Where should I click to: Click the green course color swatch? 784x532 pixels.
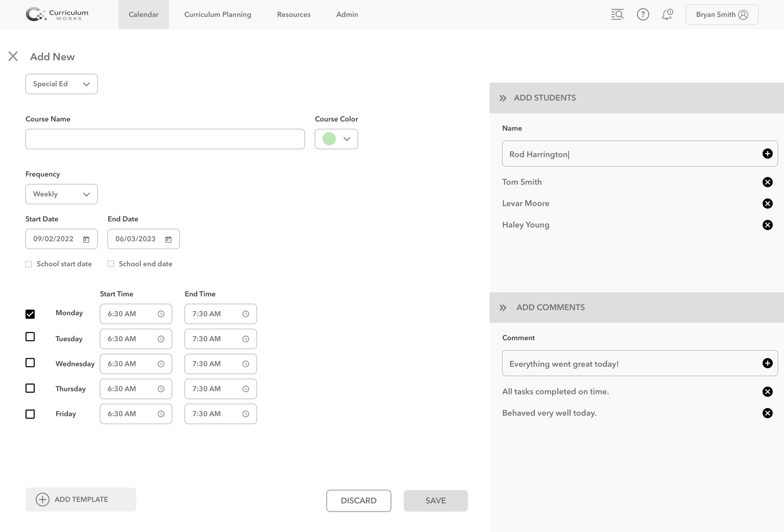coord(329,139)
